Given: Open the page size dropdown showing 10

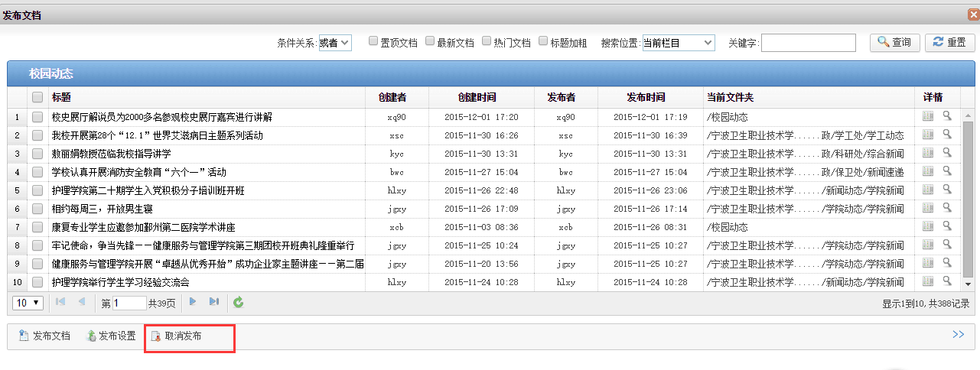Looking at the screenshot, I should (29, 303).
